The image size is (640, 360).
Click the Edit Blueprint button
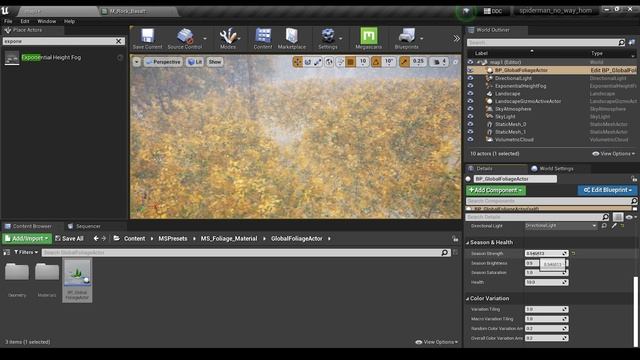coord(607,190)
